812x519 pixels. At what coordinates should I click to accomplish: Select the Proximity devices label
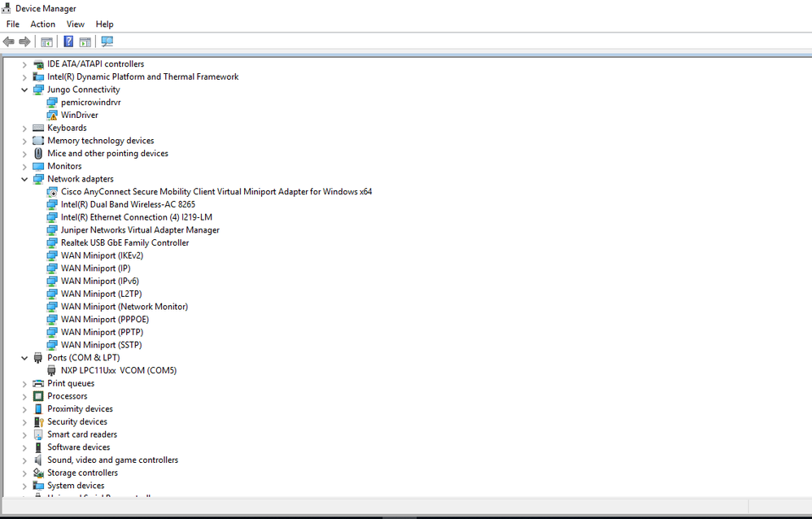(81, 408)
